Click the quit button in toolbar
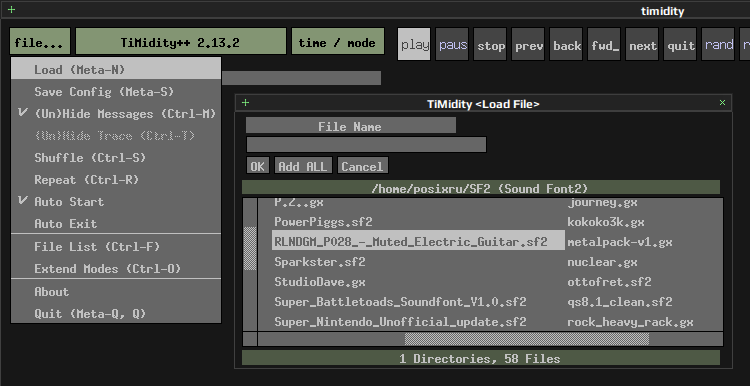The image size is (750, 386). pos(680,44)
